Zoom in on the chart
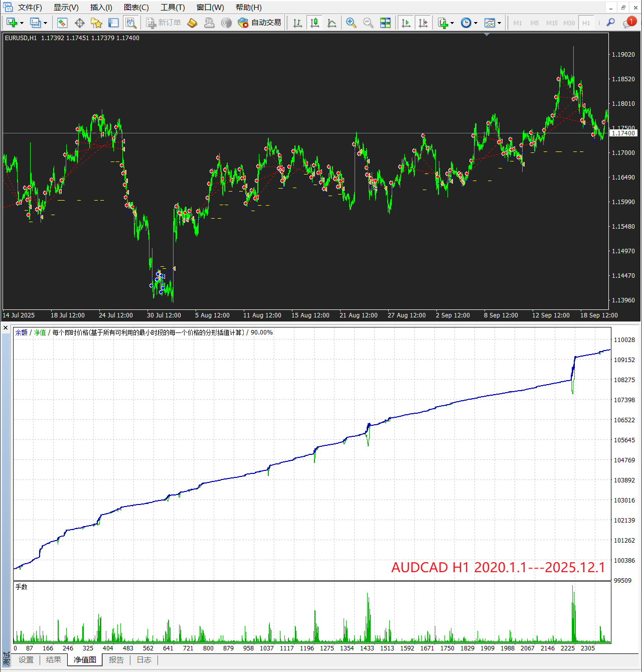642x672 pixels. [x=351, y=23]
